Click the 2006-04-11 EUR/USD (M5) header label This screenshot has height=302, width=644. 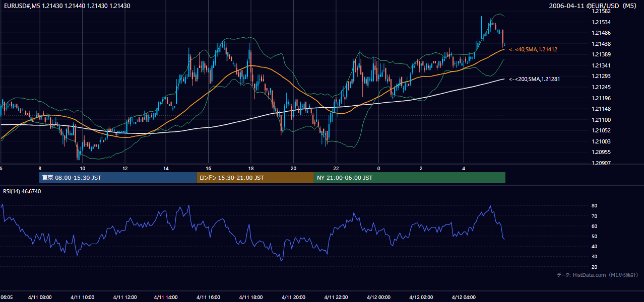(x=593, y=6)
